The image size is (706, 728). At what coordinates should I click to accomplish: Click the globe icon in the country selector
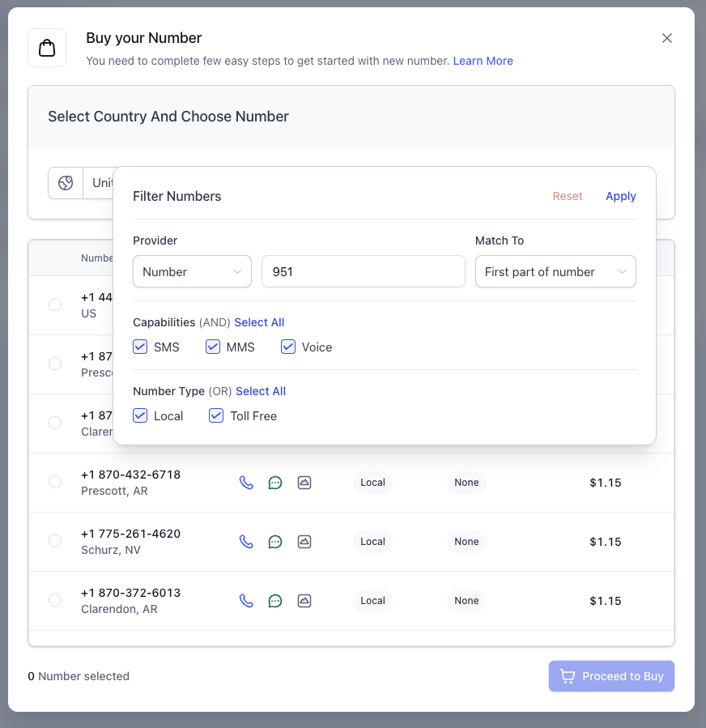pos(65,183)
